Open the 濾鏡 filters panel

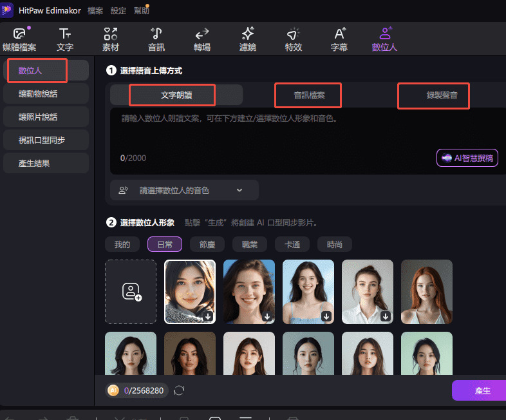[248, 39]
